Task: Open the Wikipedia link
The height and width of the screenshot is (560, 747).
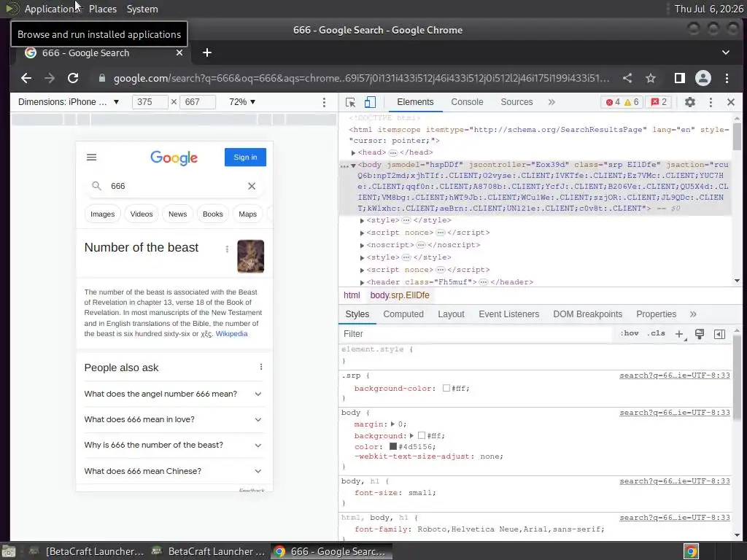Action: point(231,334)
